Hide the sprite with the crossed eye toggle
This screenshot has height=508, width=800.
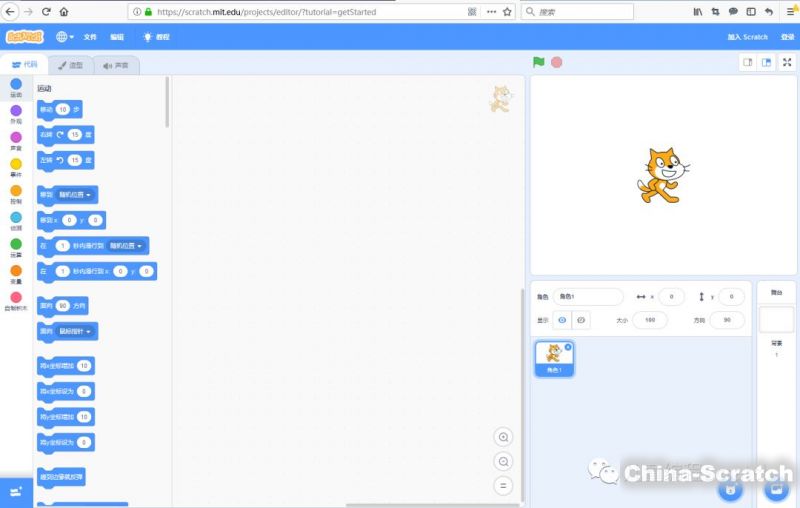(x=581, y=320)
